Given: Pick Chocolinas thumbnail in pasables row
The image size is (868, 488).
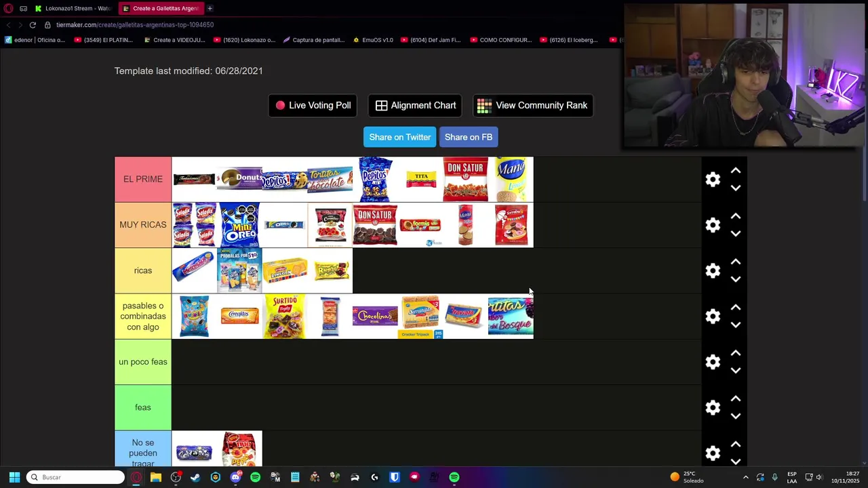Looking at the screenshot, I should 375,316.
